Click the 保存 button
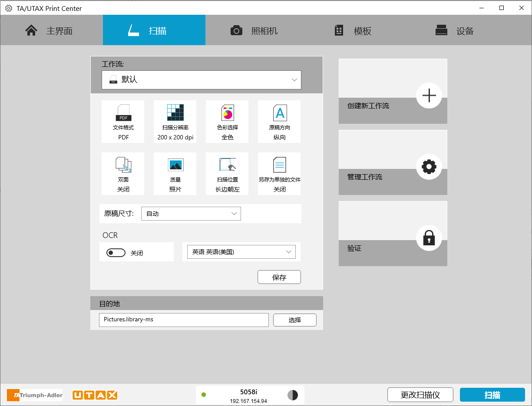Image resolution: width=532 pixels, height=406 pixels. (279, 277)
